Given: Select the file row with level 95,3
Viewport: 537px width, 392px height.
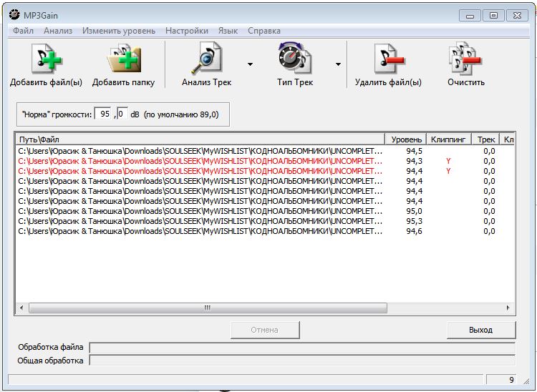Looking at the screenshot, I should tap(200, 221).
